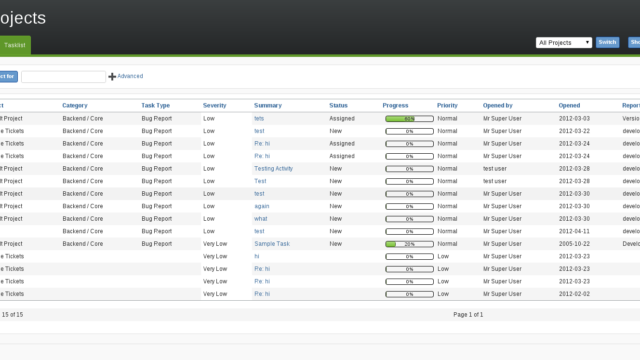Click 'Backend / Core' in 'what' row
640x360 pixels.
pos(83,219)
